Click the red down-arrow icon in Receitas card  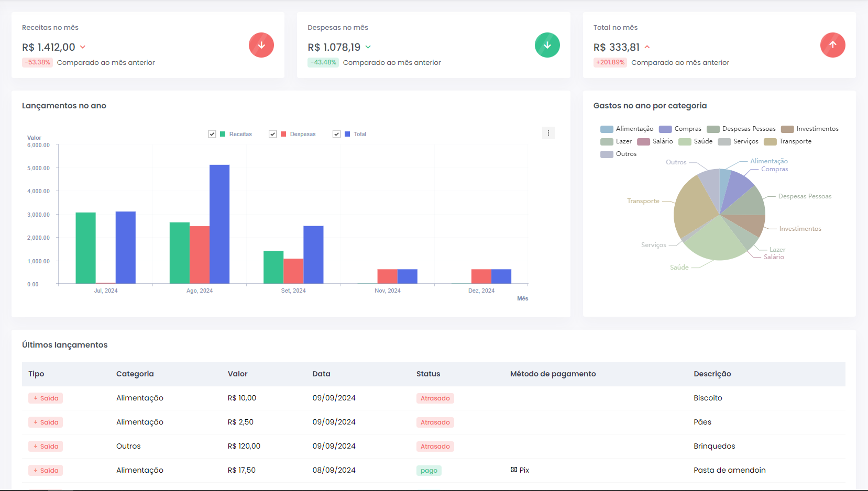point(261,45)
